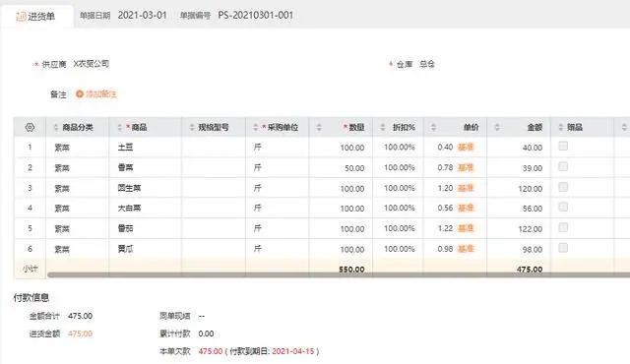Click the 98.00 amount cell

pyautogui.click(x=519, y=249)
